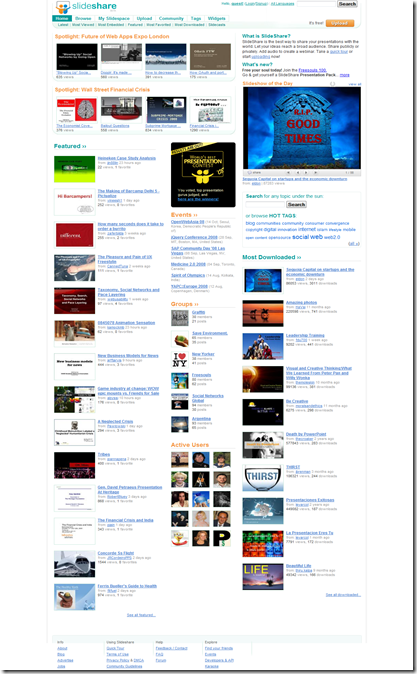Open the Hi Barcampers thumbnail
The height and width of the screenshot is (674, 417).
point(74,202)
